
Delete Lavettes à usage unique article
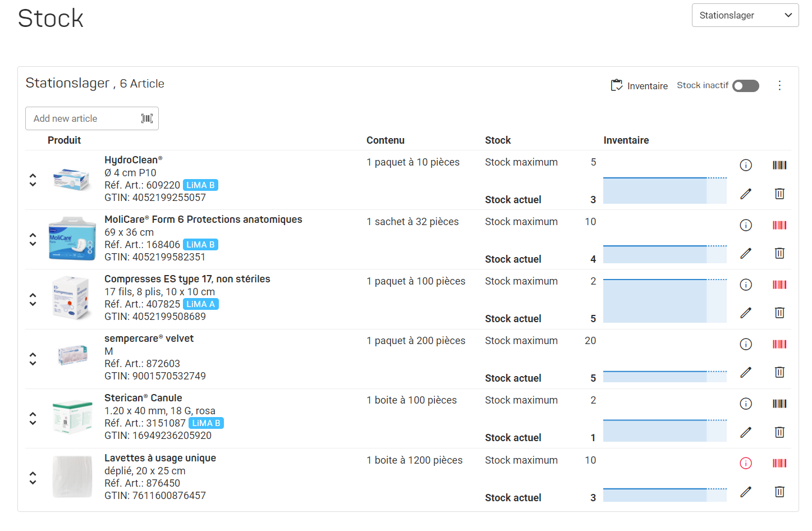point(779,492)
